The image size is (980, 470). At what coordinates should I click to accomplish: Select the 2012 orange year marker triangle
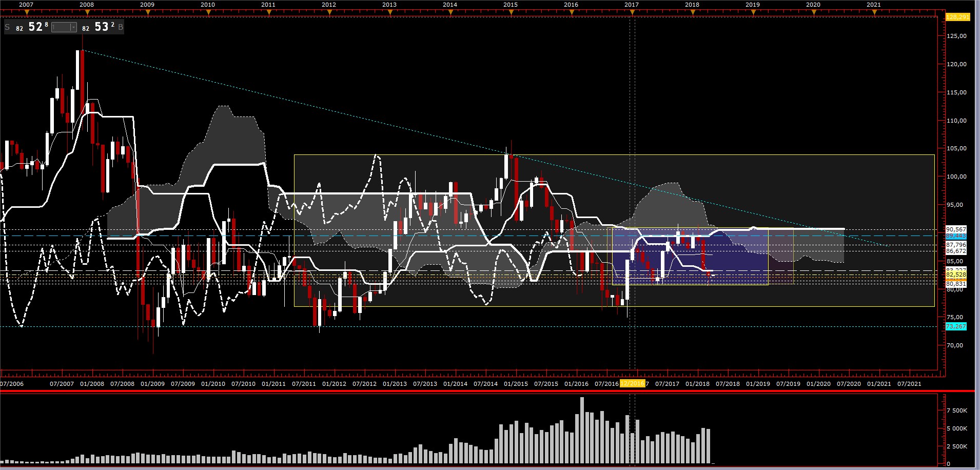click(329, 12)
